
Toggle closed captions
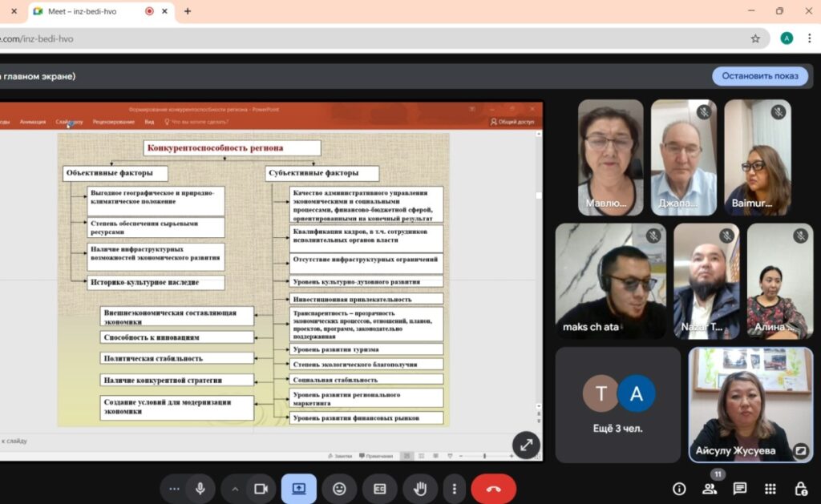click(379, 489)
